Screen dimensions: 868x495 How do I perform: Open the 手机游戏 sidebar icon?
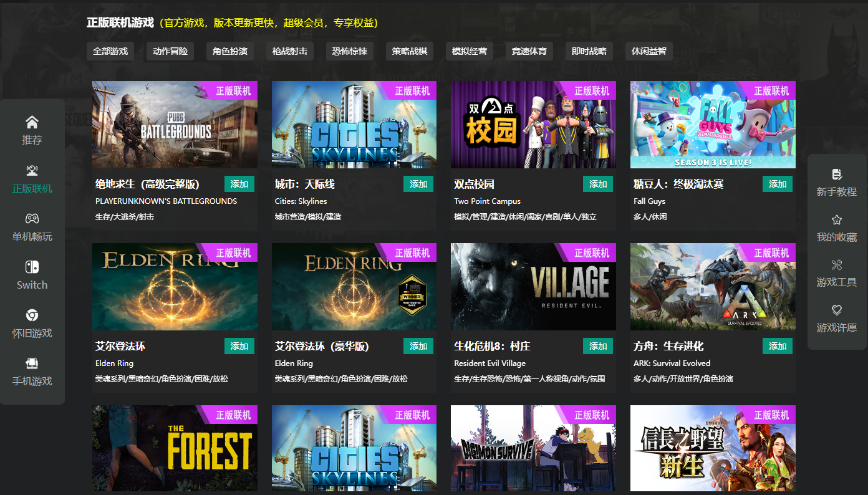click(32, 363)
